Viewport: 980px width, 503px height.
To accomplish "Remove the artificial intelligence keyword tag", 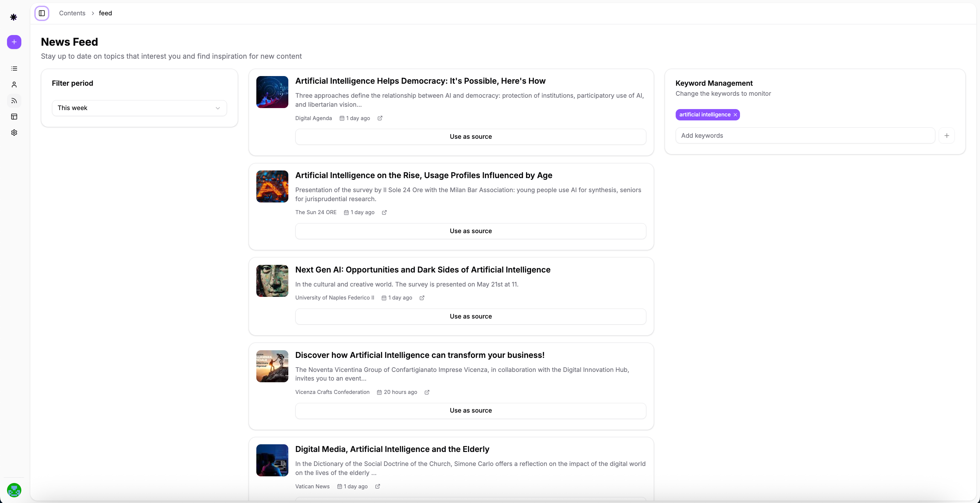I will click(x=735, y=115).
